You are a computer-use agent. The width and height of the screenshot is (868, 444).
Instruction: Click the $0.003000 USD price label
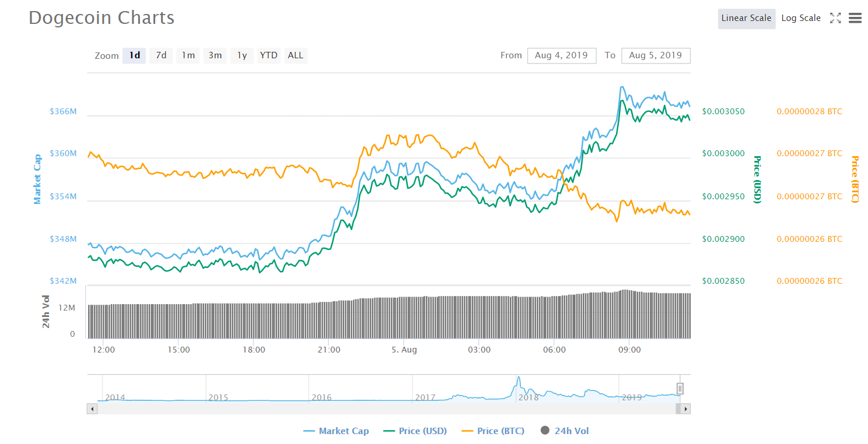(723, 153)
